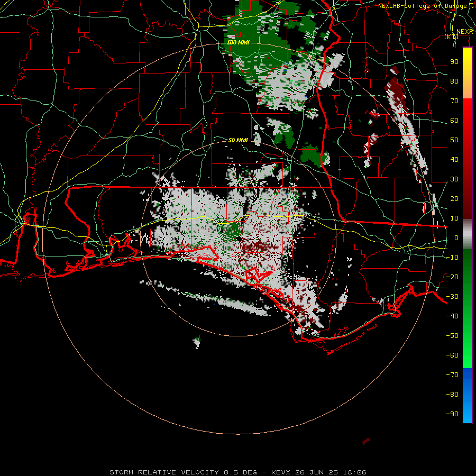
Task: Click the NEXLAB-College of DuPage credit text
Action: pyautogui.click(x=426, y=6)
